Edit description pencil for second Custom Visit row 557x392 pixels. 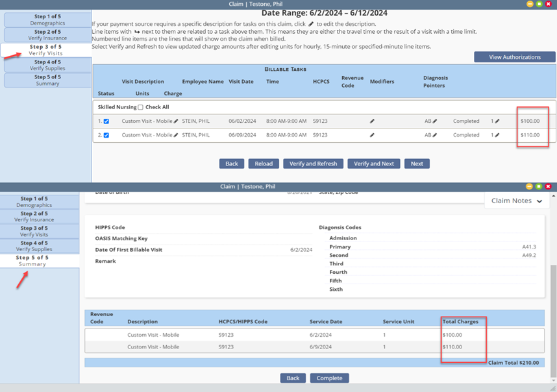[176, 135]
